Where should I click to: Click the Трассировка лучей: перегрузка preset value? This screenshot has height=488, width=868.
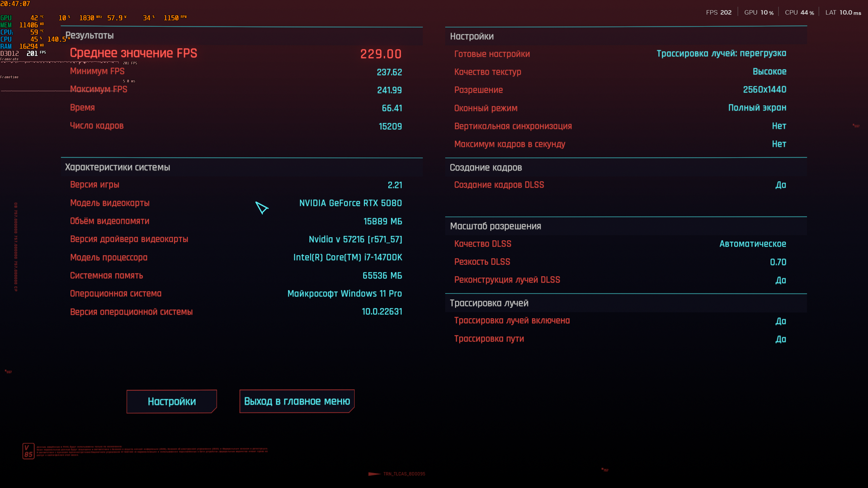721,54
